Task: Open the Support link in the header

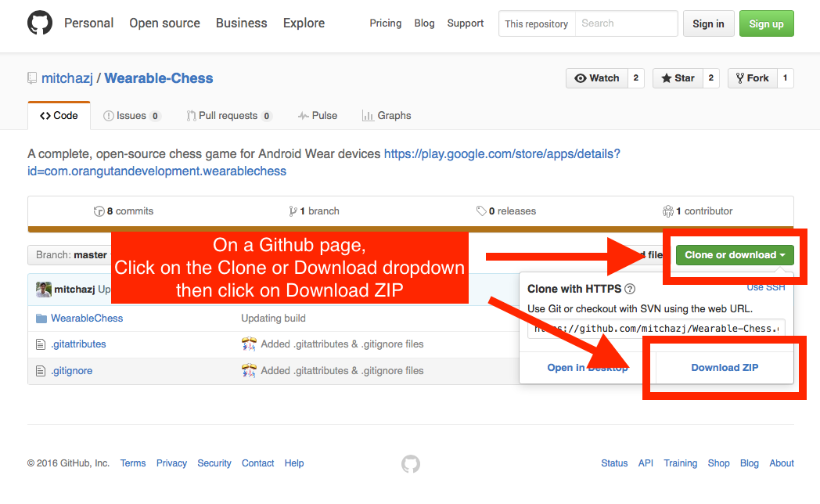Action: (x=466, y=23)
